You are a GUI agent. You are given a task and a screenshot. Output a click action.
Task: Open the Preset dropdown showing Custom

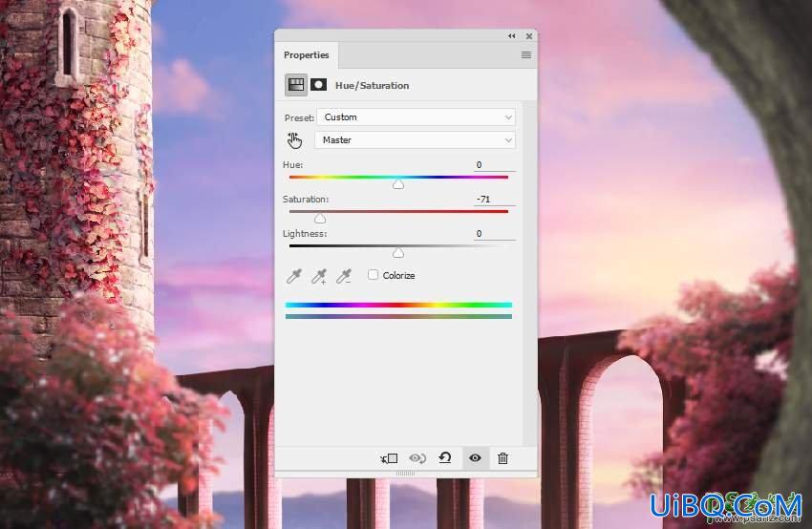tap(416, 117)
